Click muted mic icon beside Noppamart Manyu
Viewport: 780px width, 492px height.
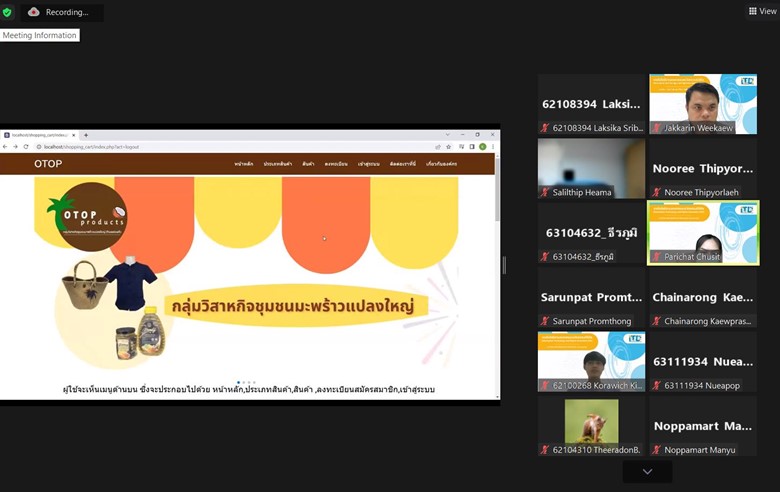[657, 450]
